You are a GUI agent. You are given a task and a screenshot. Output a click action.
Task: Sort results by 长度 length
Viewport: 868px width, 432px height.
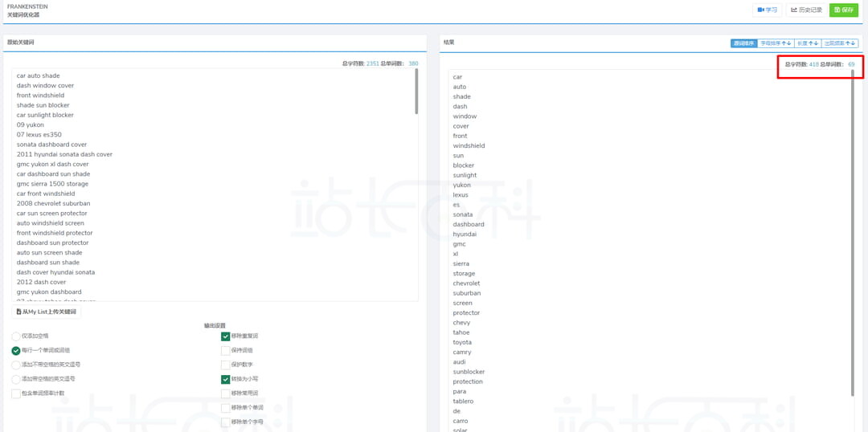click(x=807, y=43)
